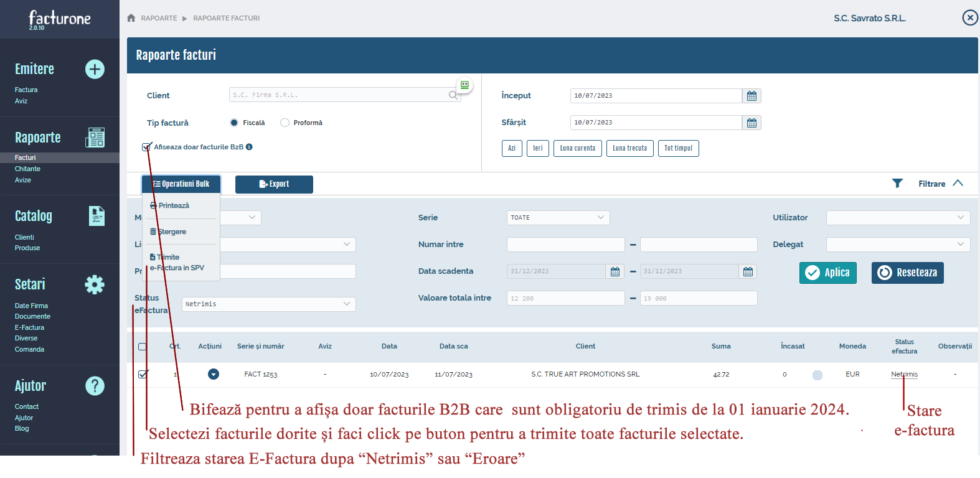Open first Data scadenta calendar icon
The image size is (980, 478).
[x=615, y=271]
